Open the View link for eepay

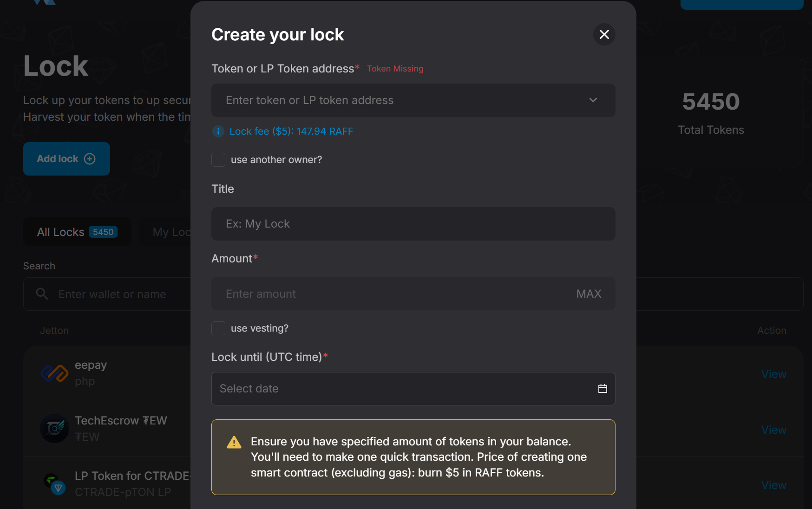(773, 374)
